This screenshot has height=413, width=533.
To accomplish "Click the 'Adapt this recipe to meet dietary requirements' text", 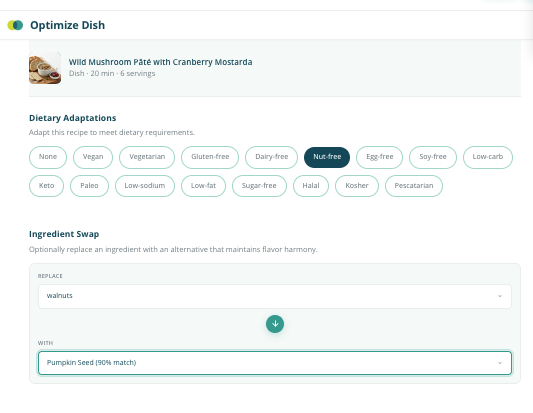I will pos(112,132).
